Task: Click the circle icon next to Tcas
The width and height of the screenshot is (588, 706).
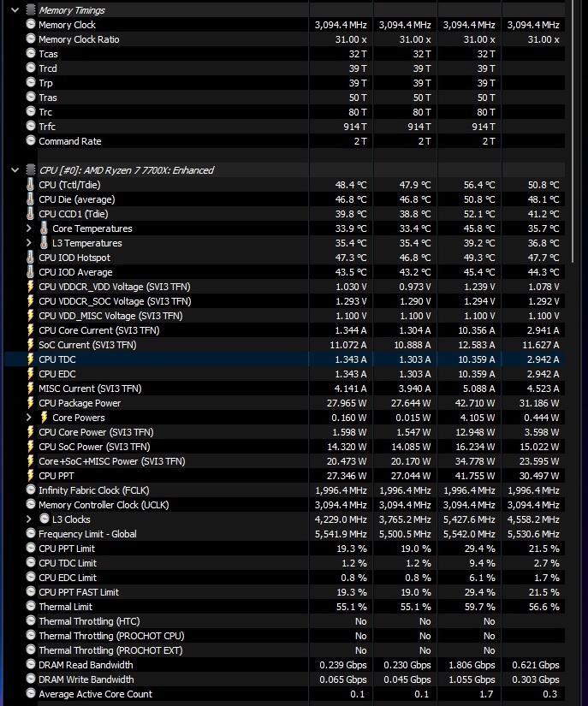Action: 31,54
